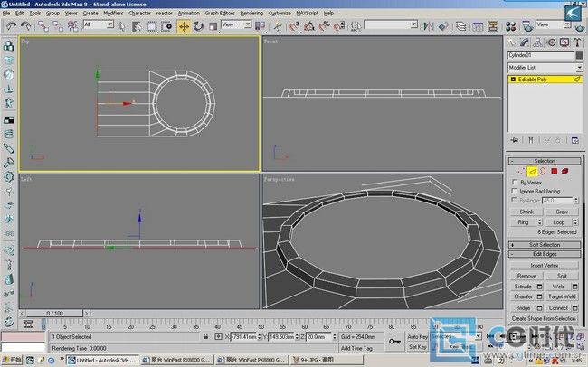Open the Customize menu
588x367 pixels.
point(280,14)
